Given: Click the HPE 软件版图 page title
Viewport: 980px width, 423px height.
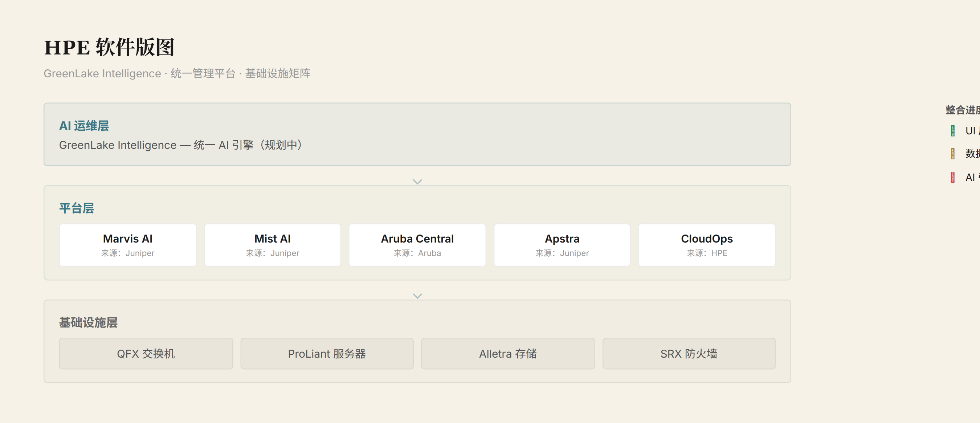Looking at the screenshot, I should tap(109, 47).
